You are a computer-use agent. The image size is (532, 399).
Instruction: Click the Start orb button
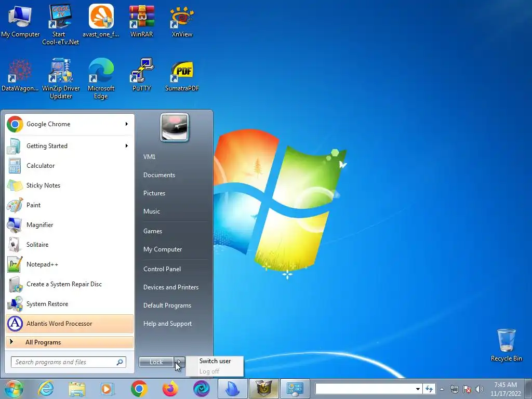[14, 389]
